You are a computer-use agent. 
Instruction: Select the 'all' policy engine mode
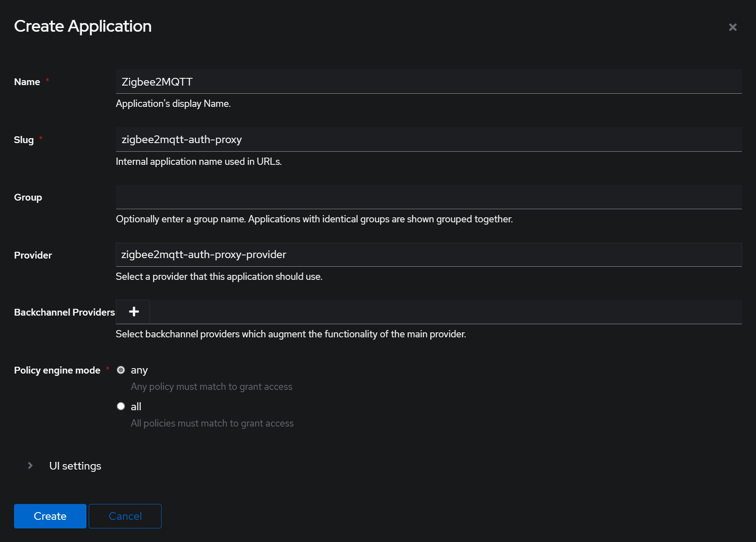(x=121, y=406)
